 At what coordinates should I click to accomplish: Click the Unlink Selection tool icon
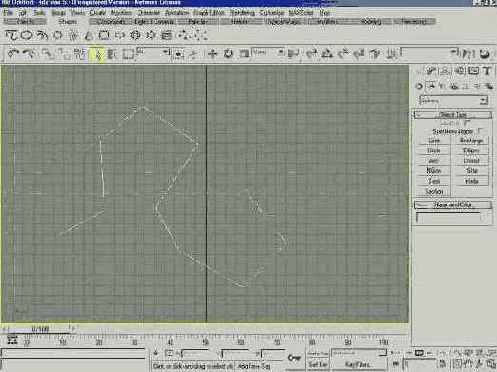[63, 54]
